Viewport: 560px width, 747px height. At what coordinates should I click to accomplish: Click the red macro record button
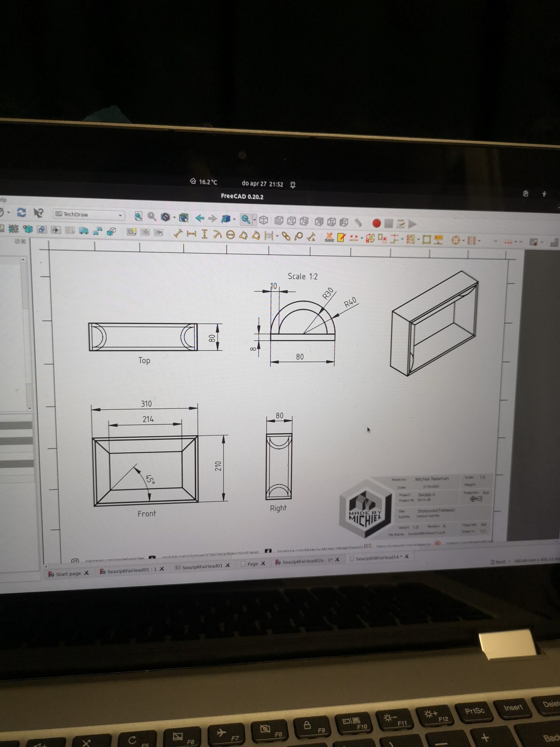[376, 223]
